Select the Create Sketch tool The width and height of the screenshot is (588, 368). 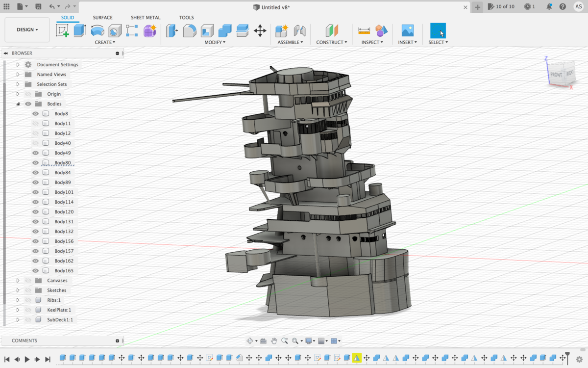pos(63,31)
